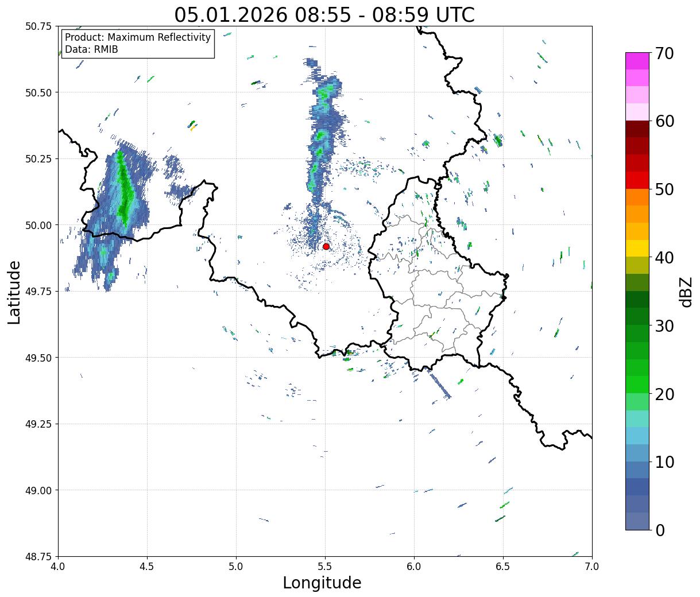This screenshot has height=597, width=700.
Task: Click the 6.5 longitude tick label
Action: point(503,567)
